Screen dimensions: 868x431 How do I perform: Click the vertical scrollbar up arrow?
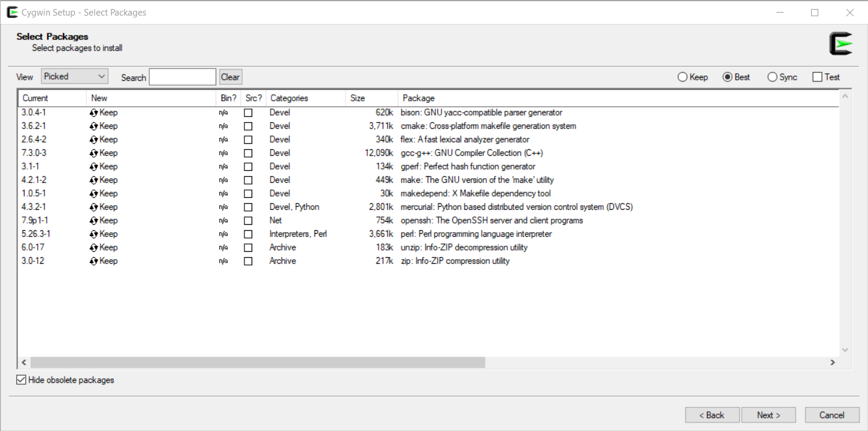[845, 96]
